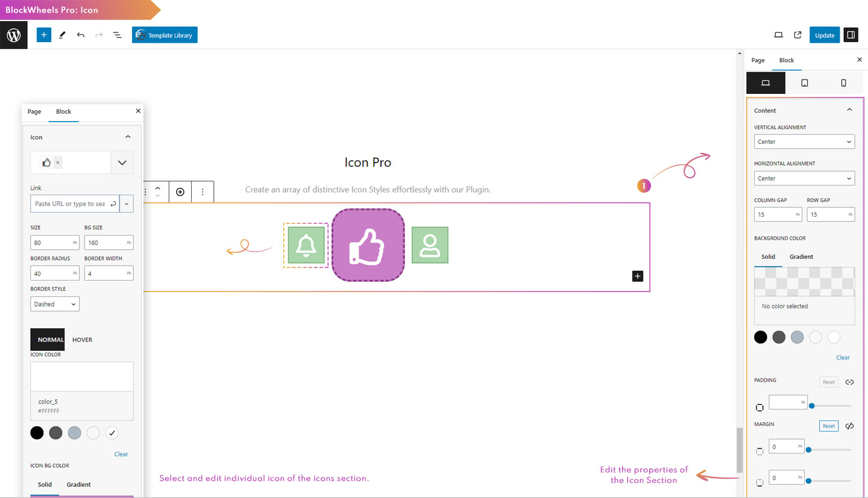868x498 pixels.
Task: Select the Gradient tab under Background Color
Action: (801, 257)
